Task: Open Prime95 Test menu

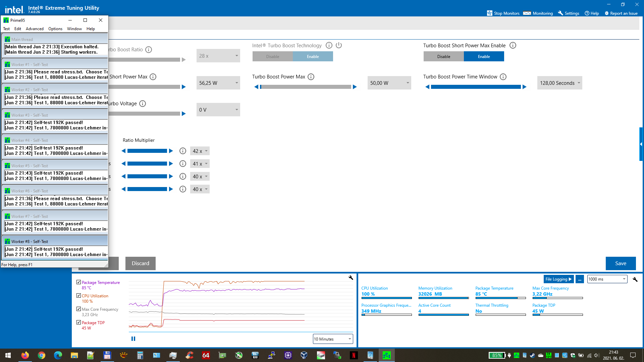Action: (x=6, y=29)
